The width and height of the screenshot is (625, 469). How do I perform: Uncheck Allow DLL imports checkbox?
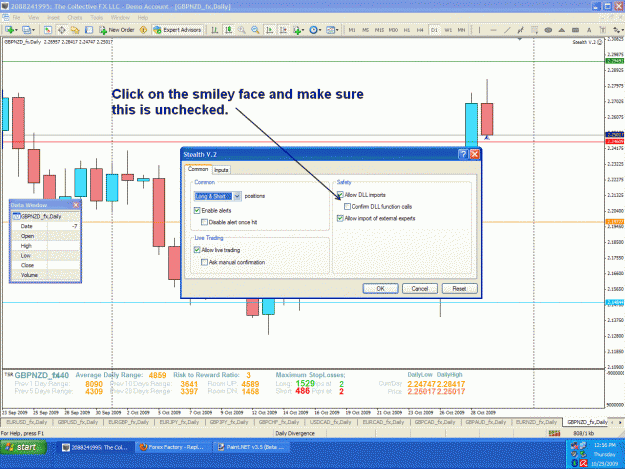point(340,195)
